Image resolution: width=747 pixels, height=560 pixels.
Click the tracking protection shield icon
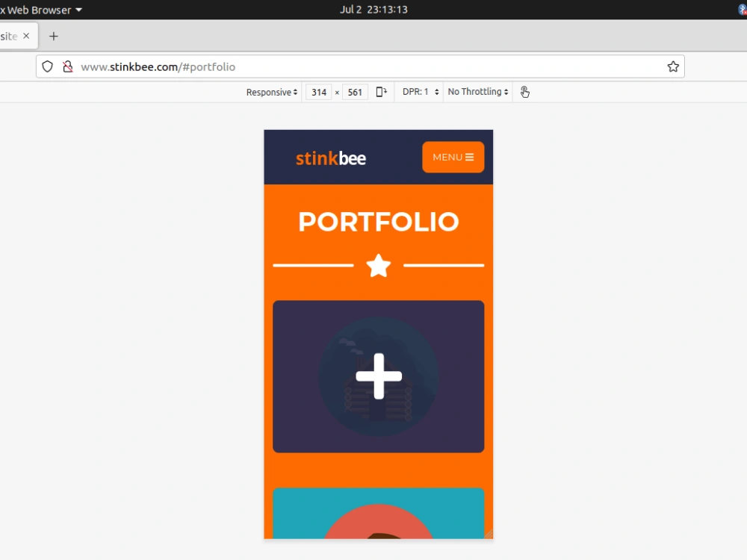click(x=47, y=66)
